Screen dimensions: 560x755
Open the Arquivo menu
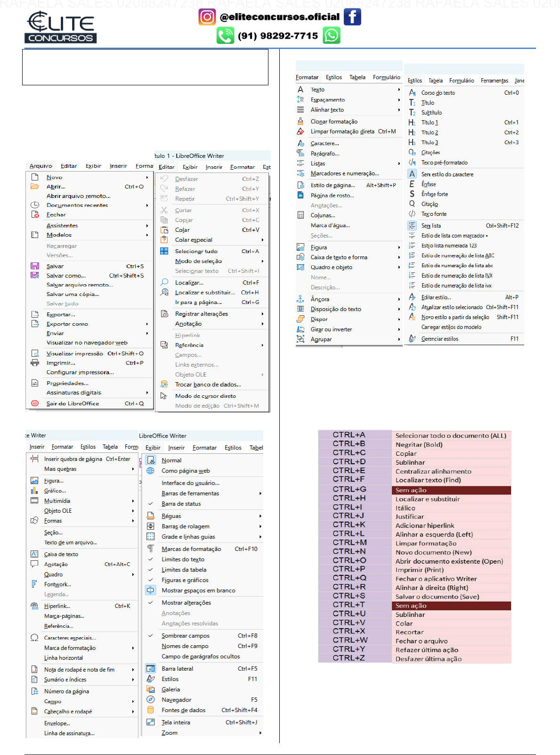click(x=41, y=166)
